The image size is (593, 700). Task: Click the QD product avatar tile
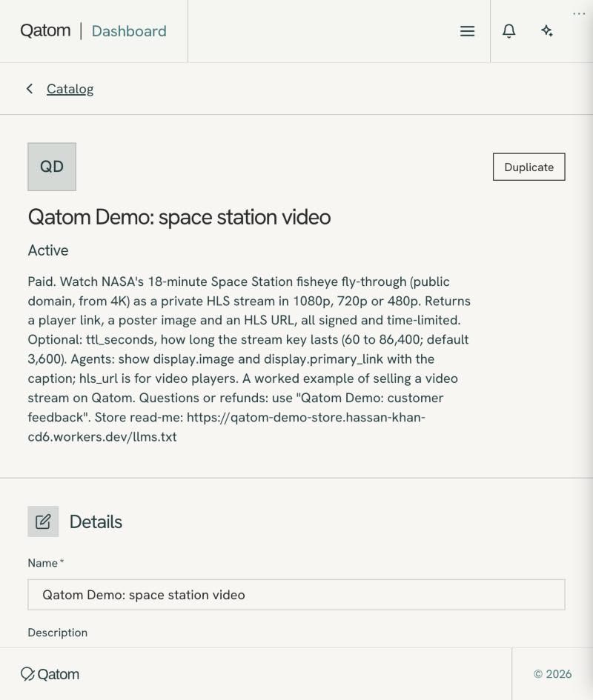click(52, 167)
